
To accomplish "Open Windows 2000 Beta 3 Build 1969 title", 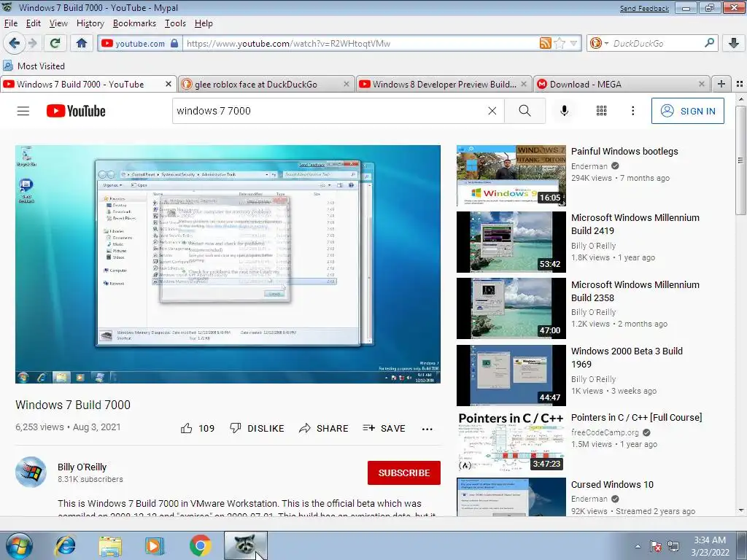I will click(x=627, y=357).
